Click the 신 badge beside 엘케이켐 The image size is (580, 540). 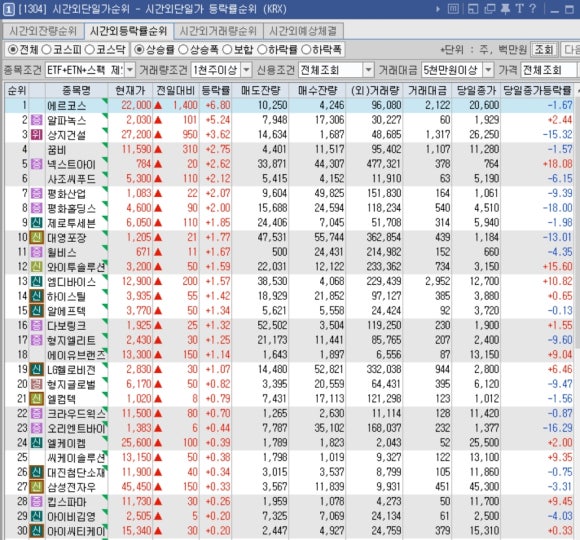point(36,443)
